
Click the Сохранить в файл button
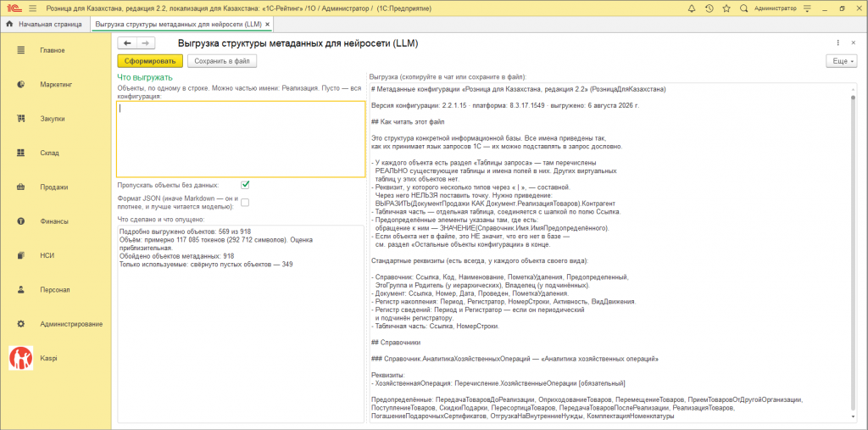tap(222, 61)
